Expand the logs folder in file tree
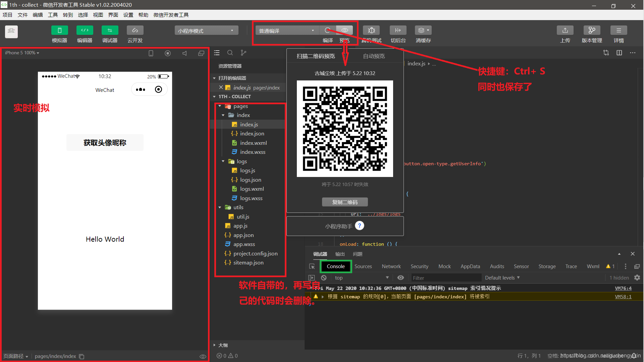644x362 pixels. point(223,161)
